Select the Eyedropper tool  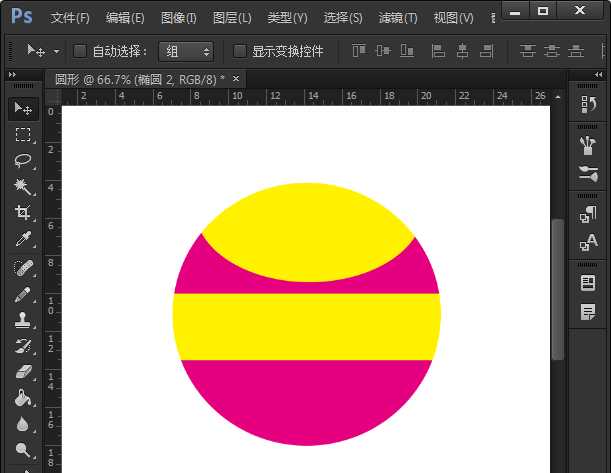[x=22, y=239]
